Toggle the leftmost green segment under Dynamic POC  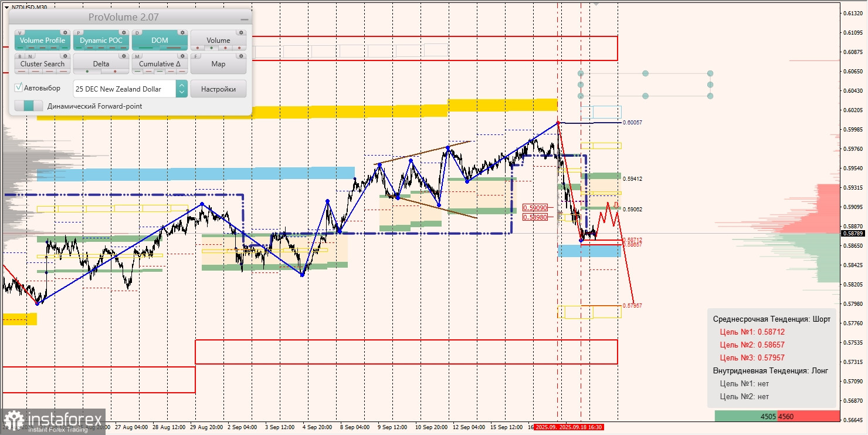(79, 48)
